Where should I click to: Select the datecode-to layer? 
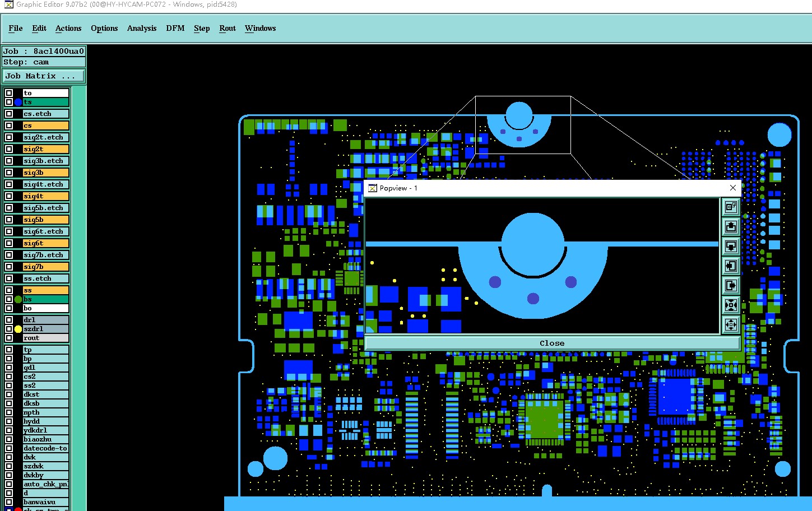46,448
